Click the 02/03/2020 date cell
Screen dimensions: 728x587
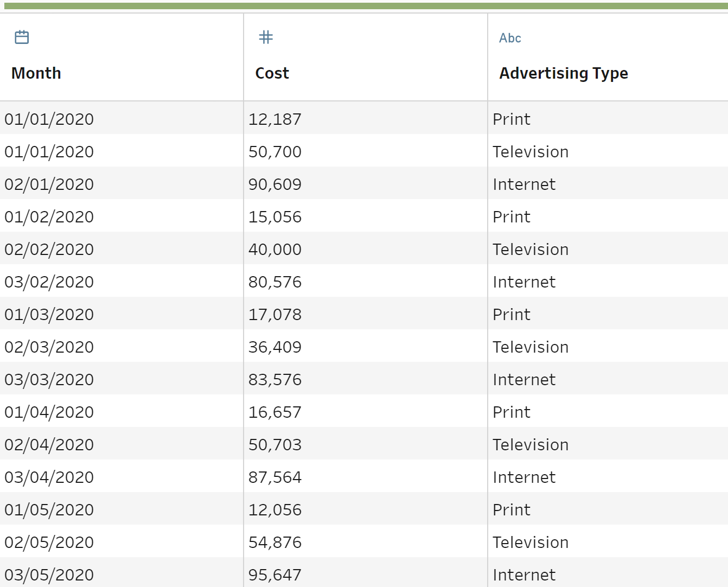click(49, 347)
